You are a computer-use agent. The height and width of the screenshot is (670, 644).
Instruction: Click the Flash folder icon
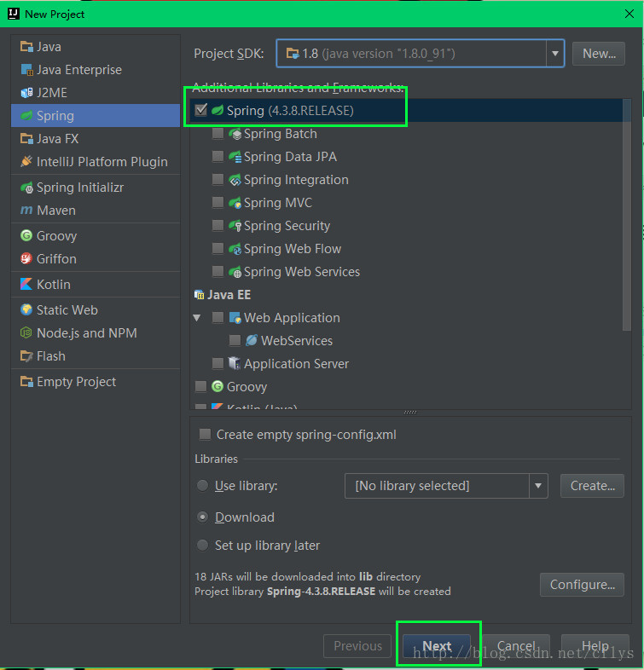[26, 356]
